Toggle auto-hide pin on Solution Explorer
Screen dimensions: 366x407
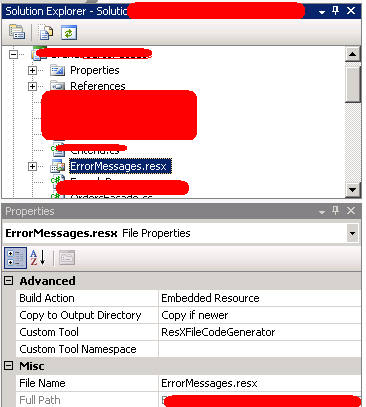(x=336, y=11)
